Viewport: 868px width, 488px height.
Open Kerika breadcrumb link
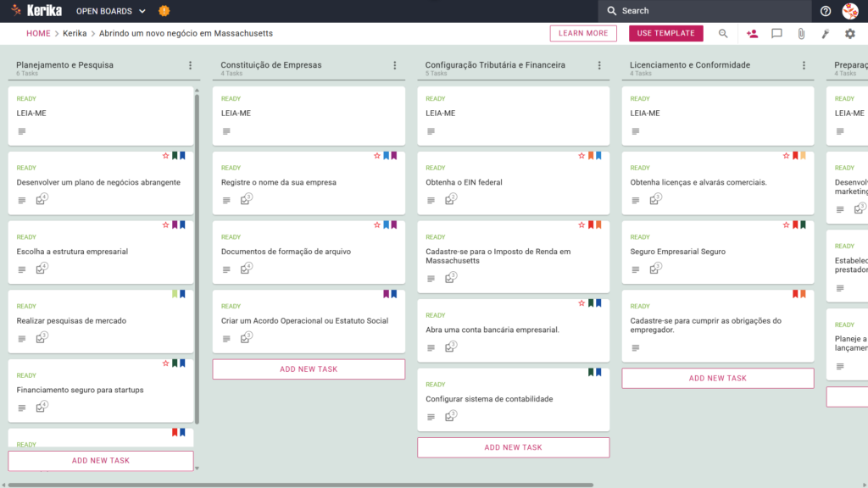75,33
